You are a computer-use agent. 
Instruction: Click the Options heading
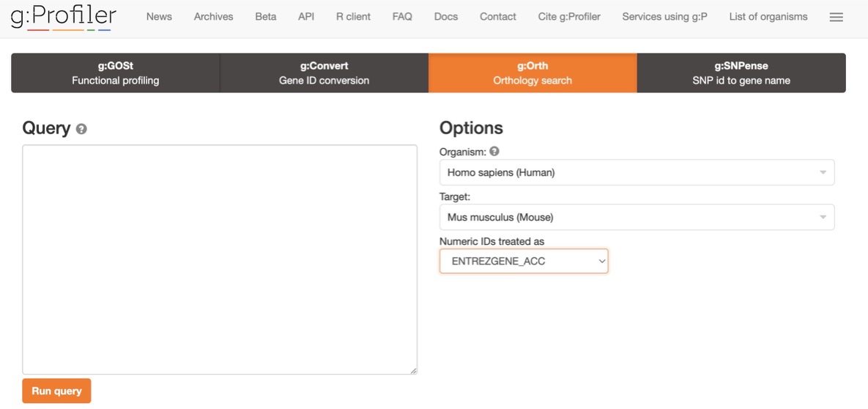pyautogui.click(x=471, y=128)
